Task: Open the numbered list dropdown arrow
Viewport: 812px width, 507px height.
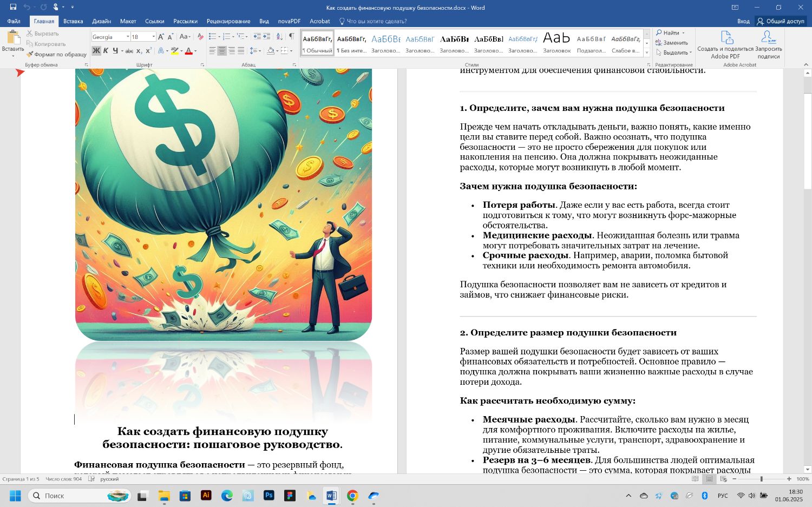Action: [233, 37]
